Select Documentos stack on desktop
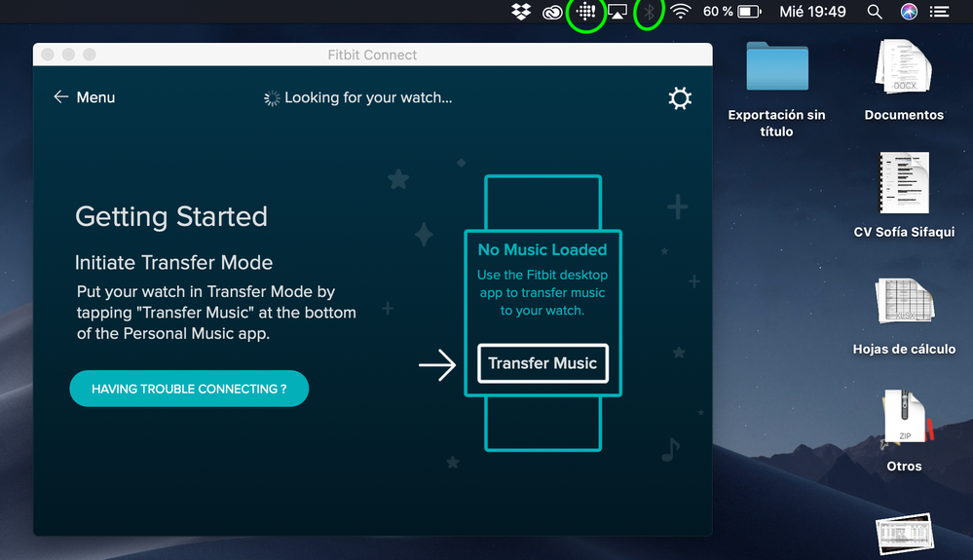Viewport: 973px width, 560px height. pos(904,67)
